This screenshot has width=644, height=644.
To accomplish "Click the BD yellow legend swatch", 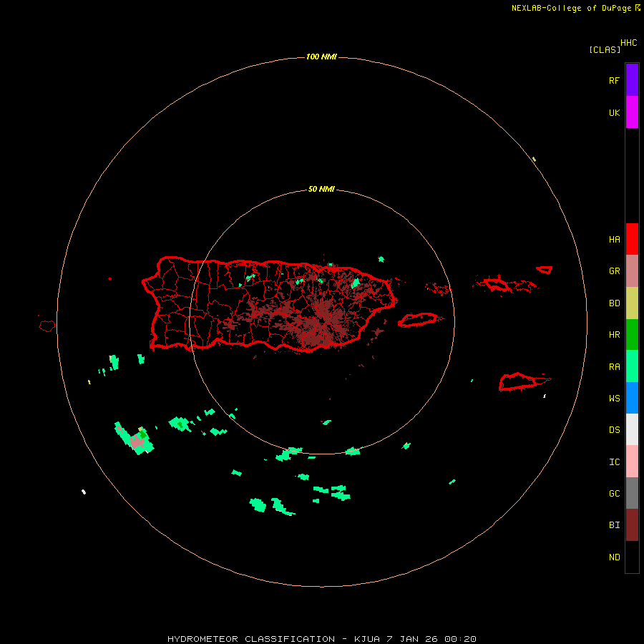I will pyautogui.click(x=632, y=303).
